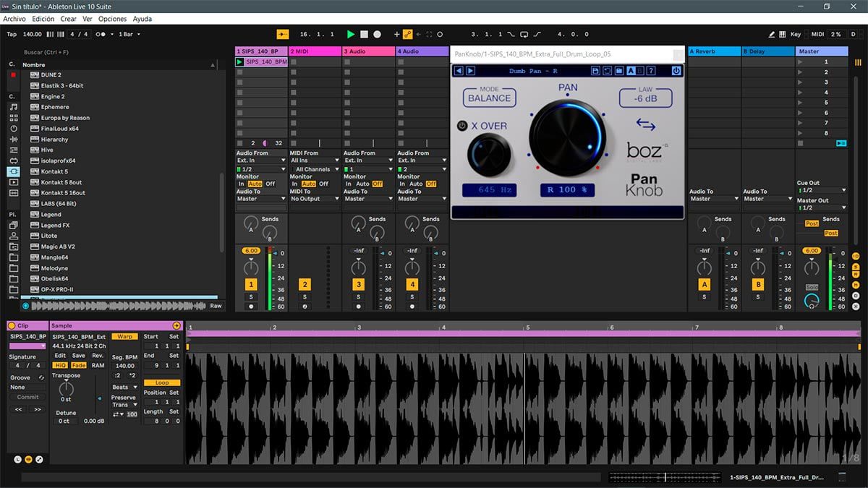The height and width of the screenshot is (488, 868).
Task: Launch the SIPS_140_BPM clip play triangle
Action: [x=239, y=62]
